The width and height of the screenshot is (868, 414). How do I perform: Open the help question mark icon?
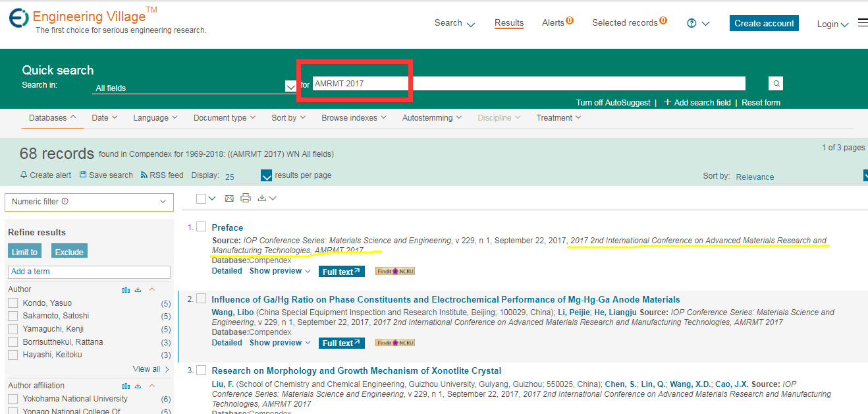tap(692, 23)
